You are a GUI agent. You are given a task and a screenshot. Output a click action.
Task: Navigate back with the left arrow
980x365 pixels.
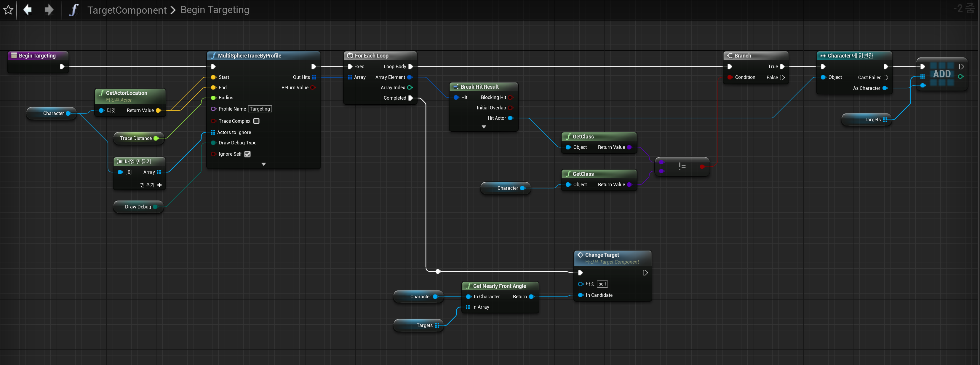(x=28, y=9)
